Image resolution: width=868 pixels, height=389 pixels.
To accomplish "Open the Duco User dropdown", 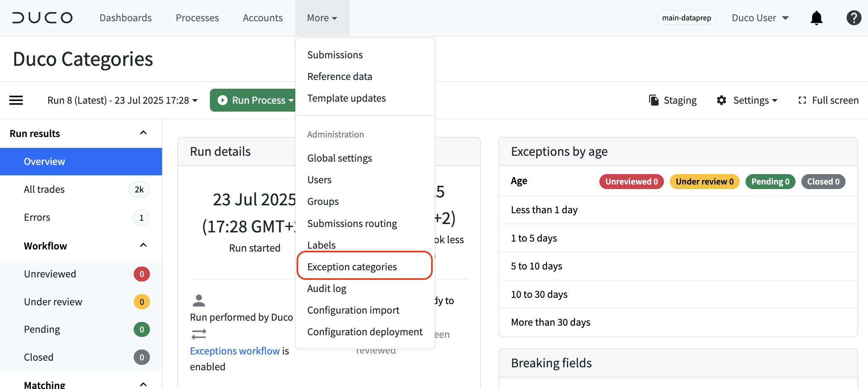I will (760, 18).
